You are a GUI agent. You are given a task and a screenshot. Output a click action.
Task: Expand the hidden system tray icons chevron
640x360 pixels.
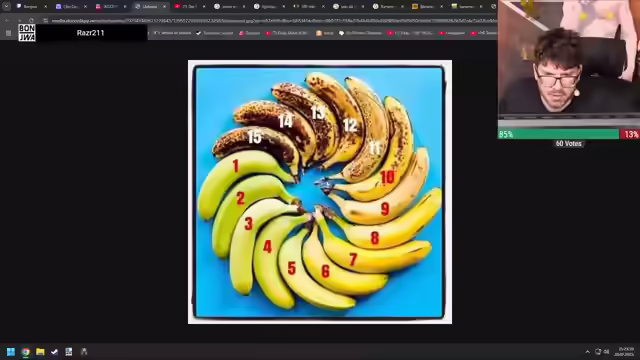(587, 351)
